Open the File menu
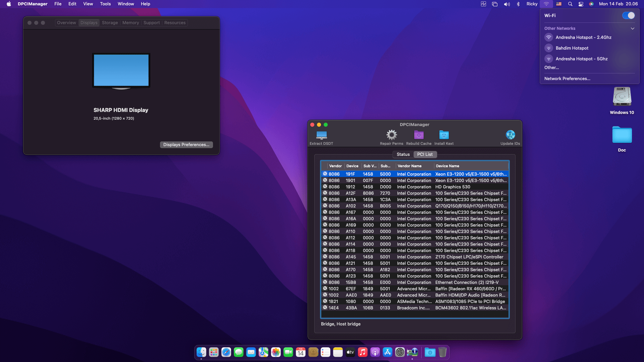This screenshot has height=362, width=644. (x=58, y=4)
